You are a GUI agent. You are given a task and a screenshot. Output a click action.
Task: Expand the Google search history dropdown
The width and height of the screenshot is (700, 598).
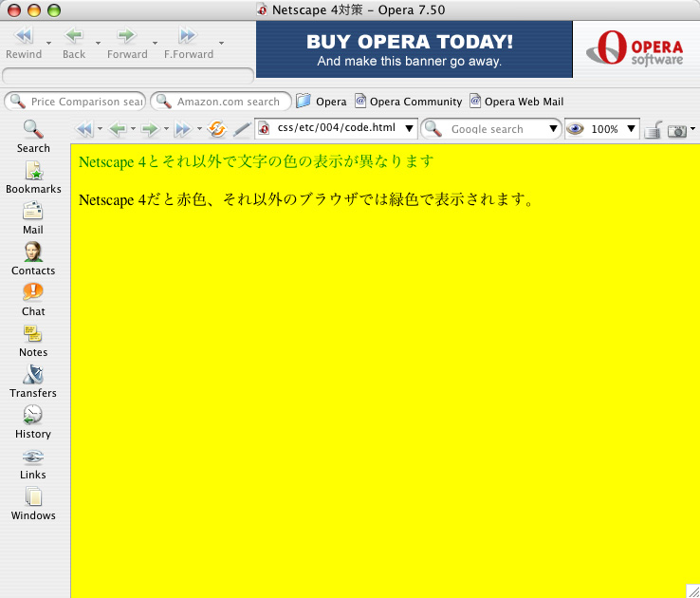pyautogui.click(x=554, y=128)
